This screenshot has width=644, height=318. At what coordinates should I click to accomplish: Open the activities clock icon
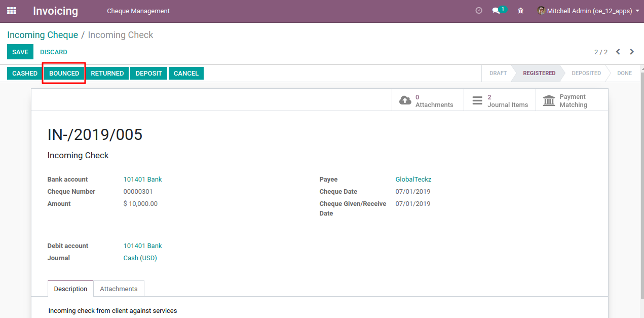point(479,11)
